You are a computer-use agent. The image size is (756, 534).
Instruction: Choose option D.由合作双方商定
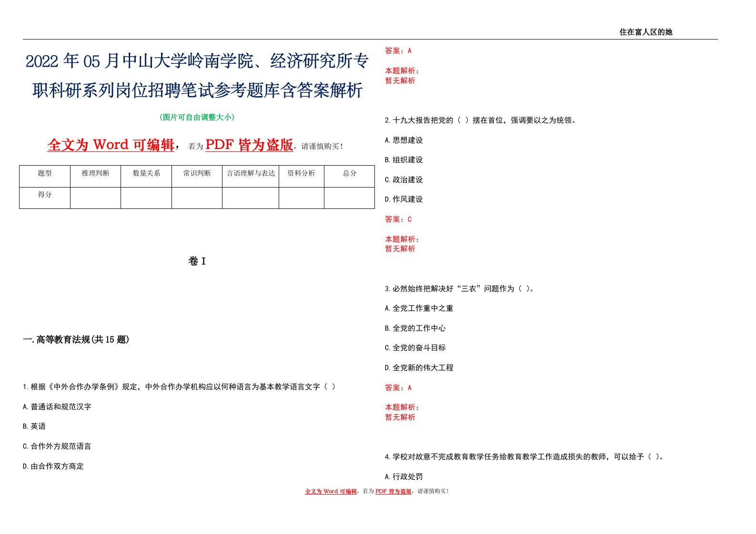coord(53,466)
